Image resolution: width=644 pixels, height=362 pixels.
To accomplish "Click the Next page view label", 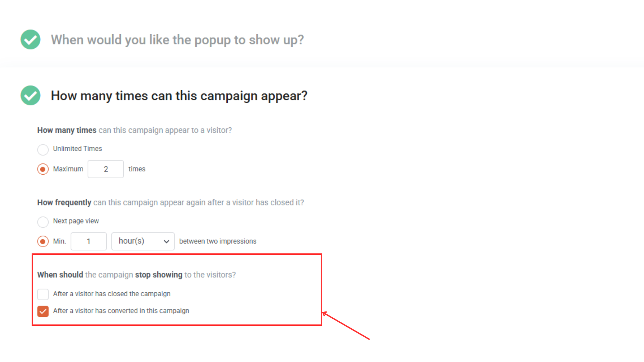I will pos(76,221).
